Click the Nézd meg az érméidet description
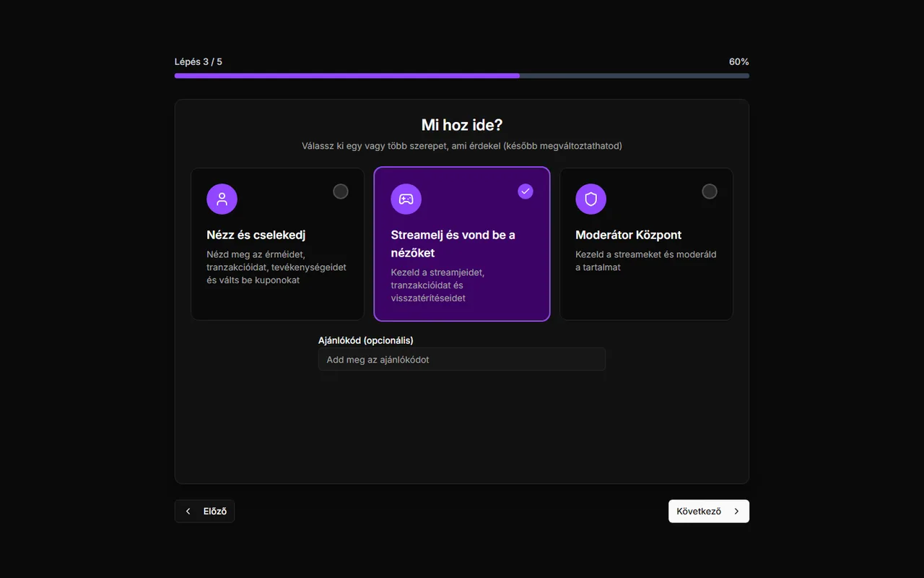Screen dimensions: 924x578 click(276, 267)
